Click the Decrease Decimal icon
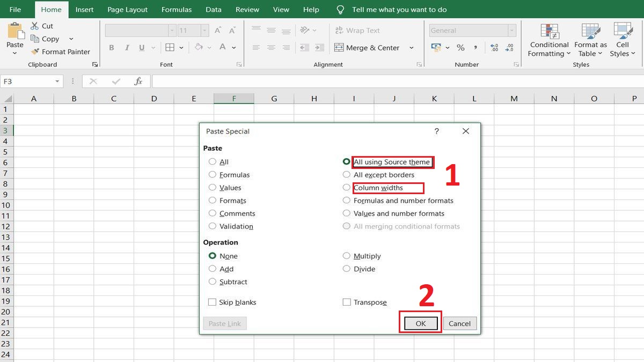This screenshot has width=644, height=362. [509, 48]
